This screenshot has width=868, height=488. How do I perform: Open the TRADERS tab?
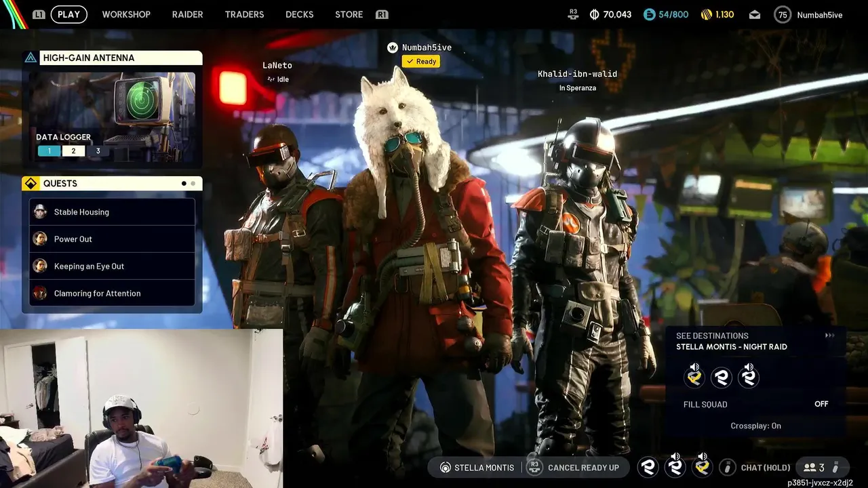click(x=244, y=14)
